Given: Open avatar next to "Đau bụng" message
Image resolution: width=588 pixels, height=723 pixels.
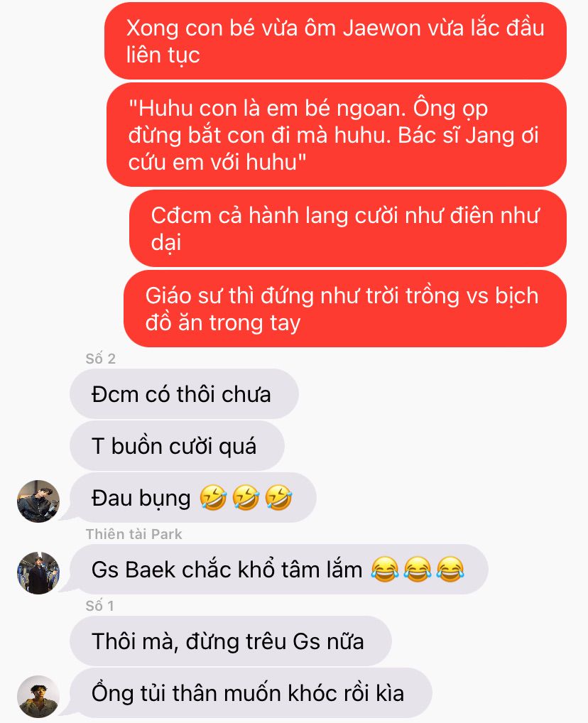Looking at the screenshot, I should pos(38,501).
